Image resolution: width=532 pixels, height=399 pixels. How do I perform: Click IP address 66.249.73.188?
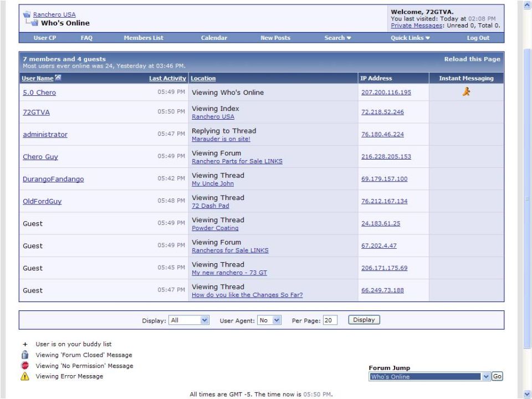pos(382,290)
